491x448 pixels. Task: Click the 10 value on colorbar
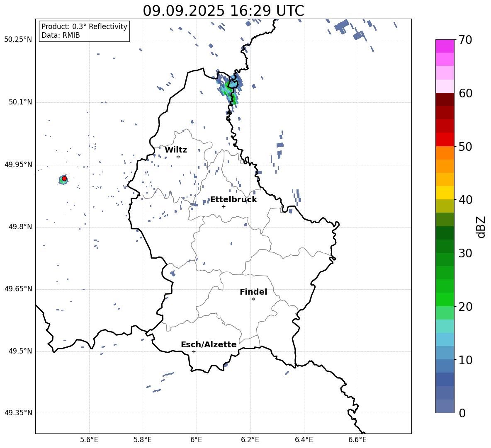[465, 360]
